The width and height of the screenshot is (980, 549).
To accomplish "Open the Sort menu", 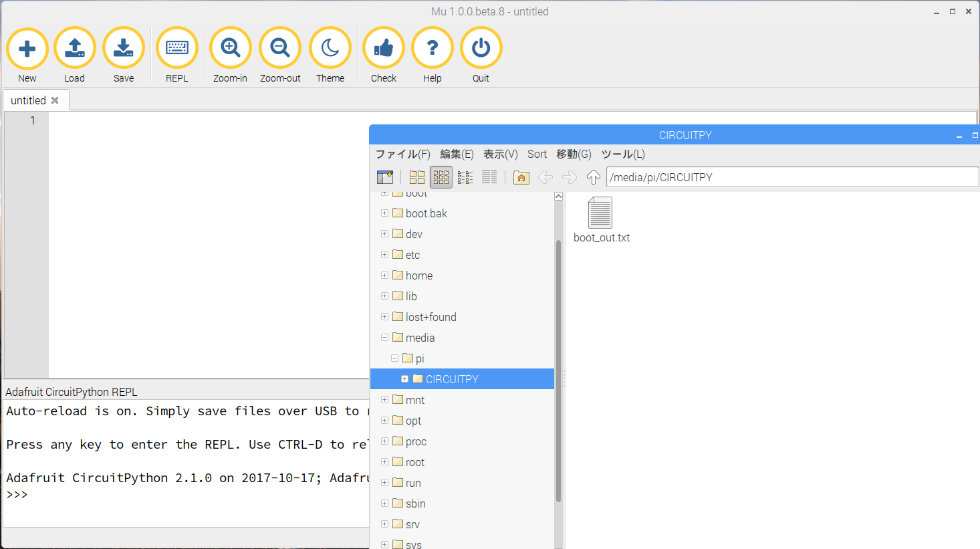I will coord(537,154).
